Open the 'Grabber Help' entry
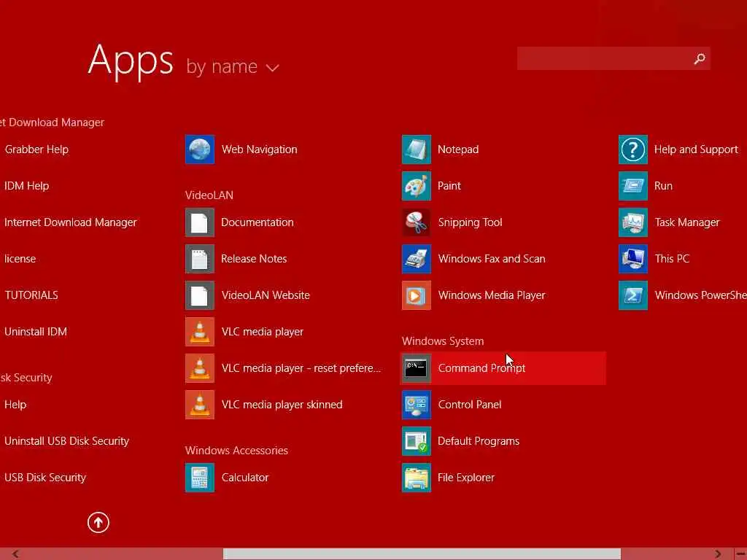The height and width of the screenshot is (560, 747). pos(36,149)
